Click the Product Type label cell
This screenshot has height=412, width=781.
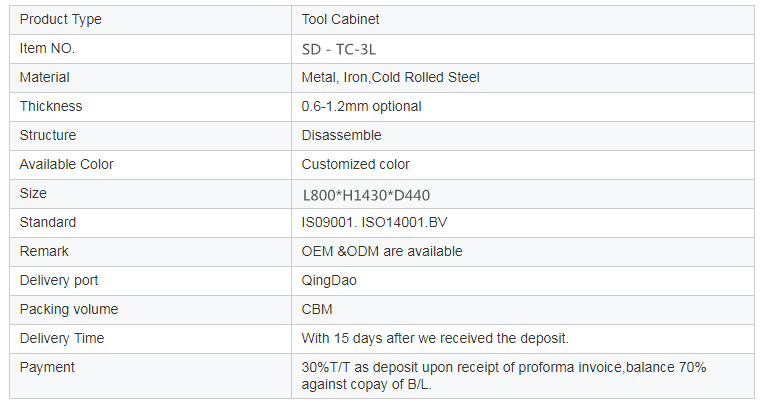(150, 20)
